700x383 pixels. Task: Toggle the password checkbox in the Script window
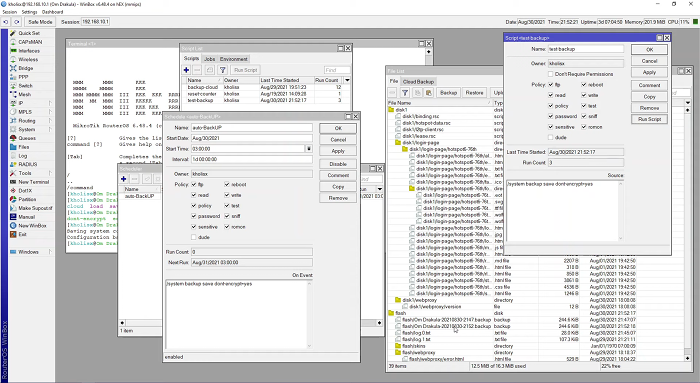[550, 117]
